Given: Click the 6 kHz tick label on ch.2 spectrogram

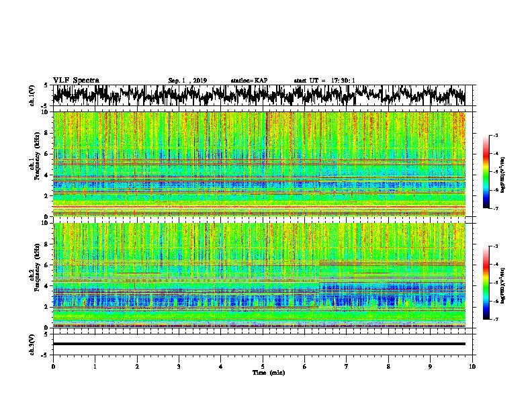Looking at the screenshot, I should point(46,265).
